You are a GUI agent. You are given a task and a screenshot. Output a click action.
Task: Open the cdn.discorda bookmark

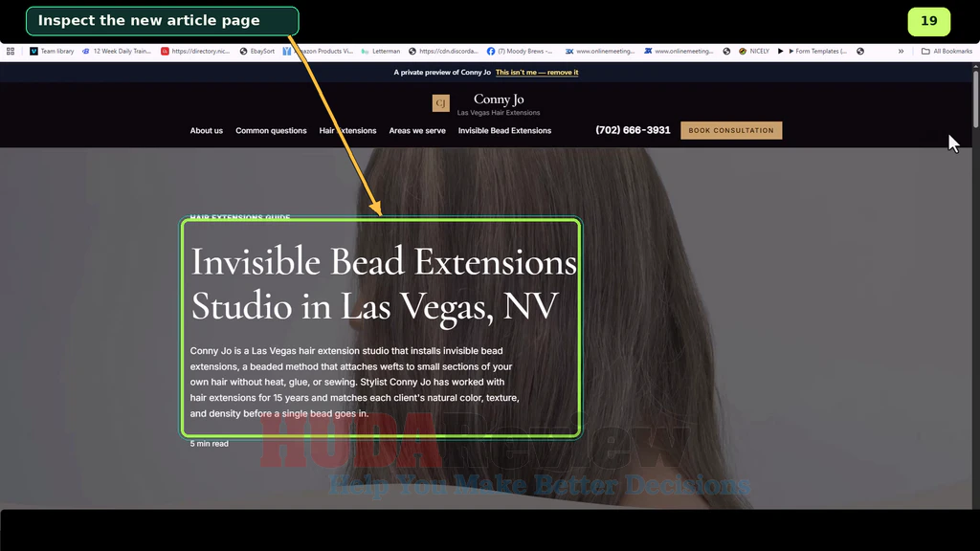click(x=443, y=52)
